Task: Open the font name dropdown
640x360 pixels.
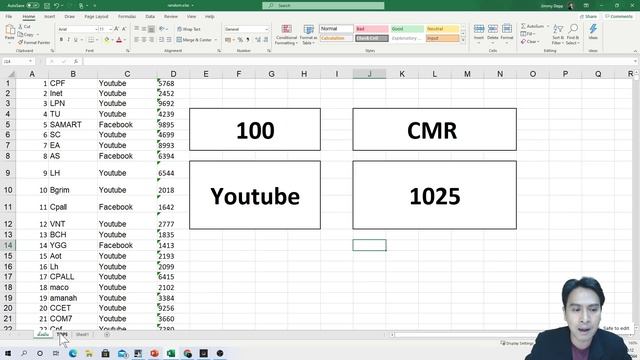Action: coord(96,29)
